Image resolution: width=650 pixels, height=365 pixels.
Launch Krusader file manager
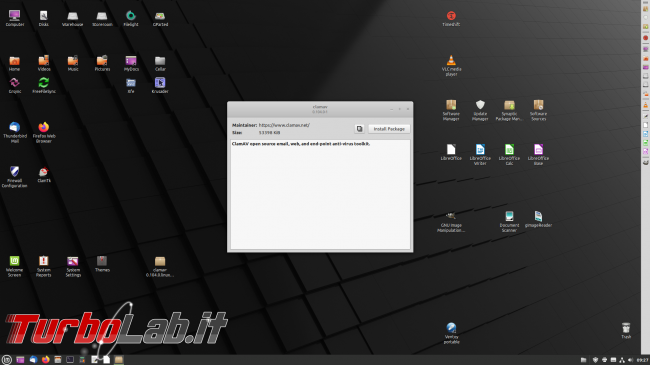pos(160,85)
